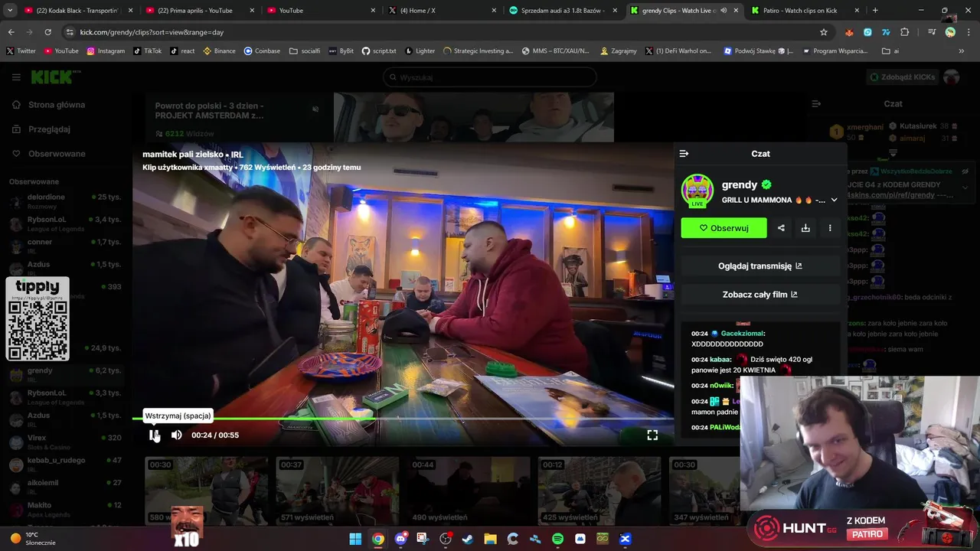This screenshot has width=980, height=551.
Task: Open the grendy channel in followed list
Action: coord(65,375)
